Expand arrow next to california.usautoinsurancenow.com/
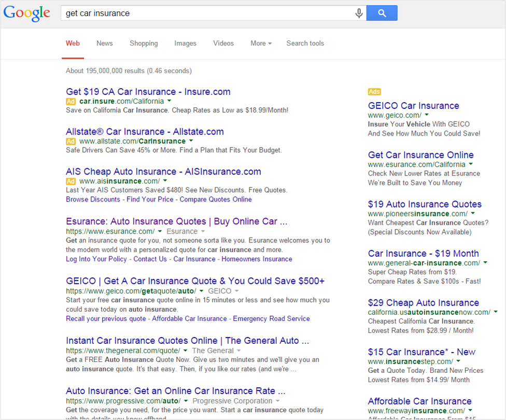Image resolution: width=506 pixels, height=420 pixels. click(495, 312)
